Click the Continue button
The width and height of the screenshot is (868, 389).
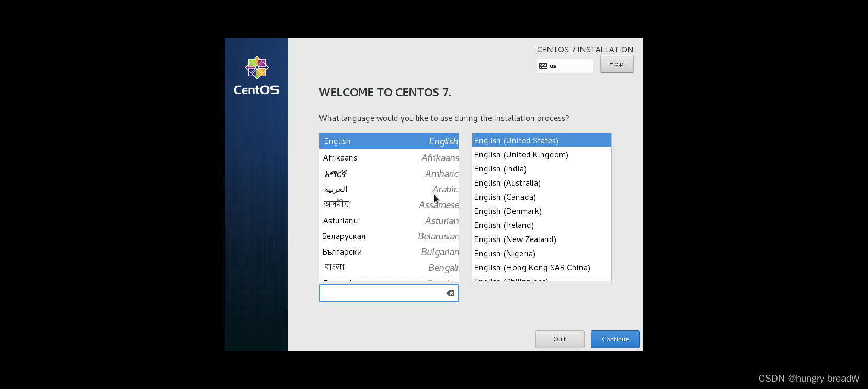[x=615, y=339]
